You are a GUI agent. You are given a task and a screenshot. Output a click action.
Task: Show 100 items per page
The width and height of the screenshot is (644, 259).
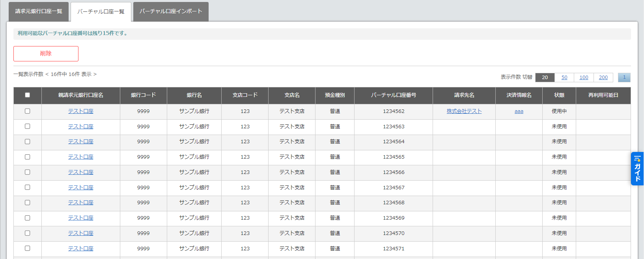click(x=584, y=78)
